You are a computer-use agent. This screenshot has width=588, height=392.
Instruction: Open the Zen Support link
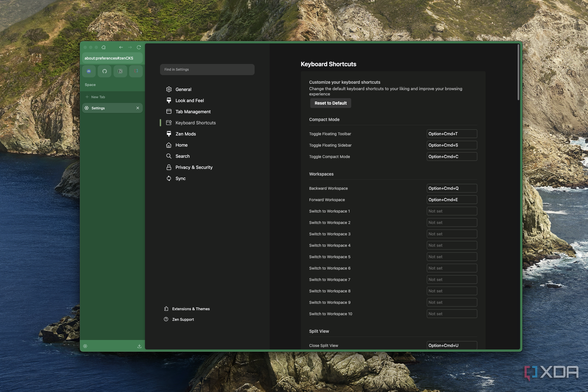[183, 319]
